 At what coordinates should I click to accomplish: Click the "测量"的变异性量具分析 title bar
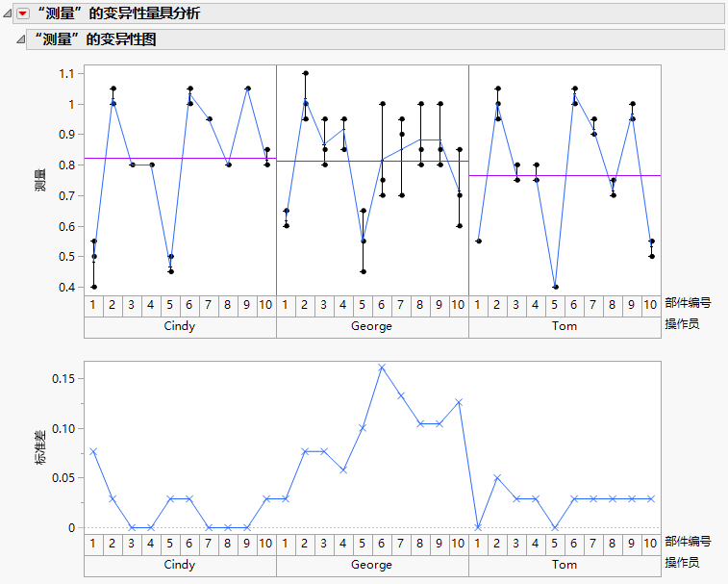coord(368,13)
